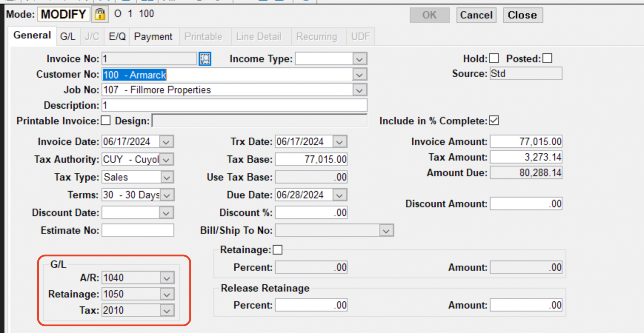644x333 pixels.
Task: Open the Invoice Date calendar dropdown
Action: [x=166, y=142]
